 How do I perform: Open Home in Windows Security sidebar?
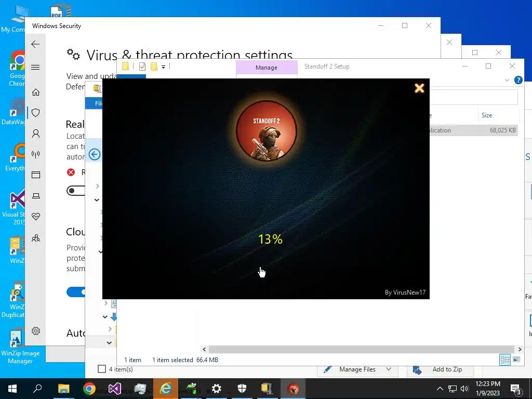tap(36, 92)
